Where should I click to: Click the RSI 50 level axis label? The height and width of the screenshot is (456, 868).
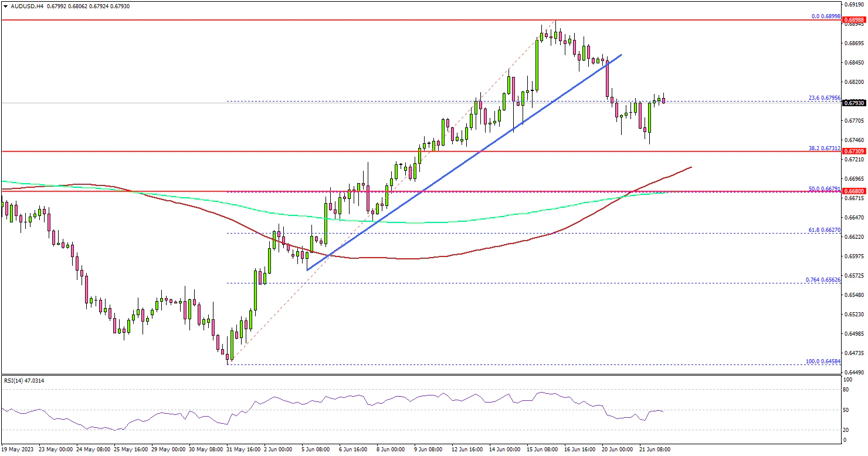tap(846, 410)
